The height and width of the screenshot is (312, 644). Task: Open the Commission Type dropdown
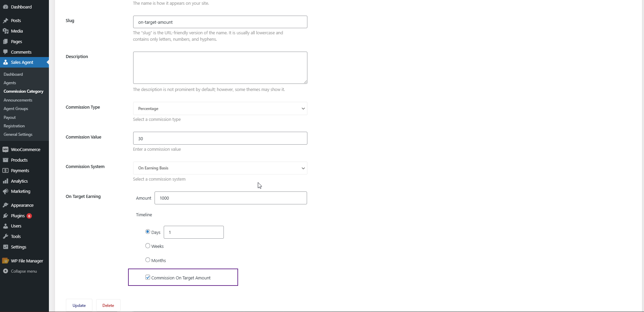(x=220, y=109)
